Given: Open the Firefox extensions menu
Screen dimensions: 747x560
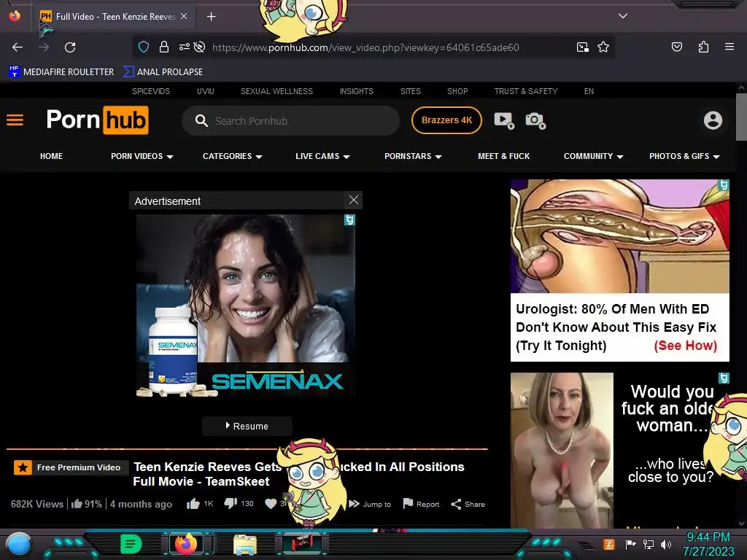Looking at the screenshot, I should pyautogui.click(x=703, y=47).
